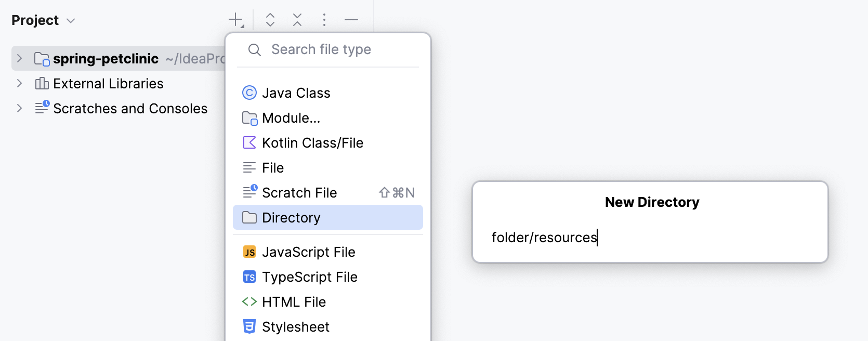The image size is (868, 341).
Task: Pick the Directory option in the popup
Action: [x=291, y=218]
